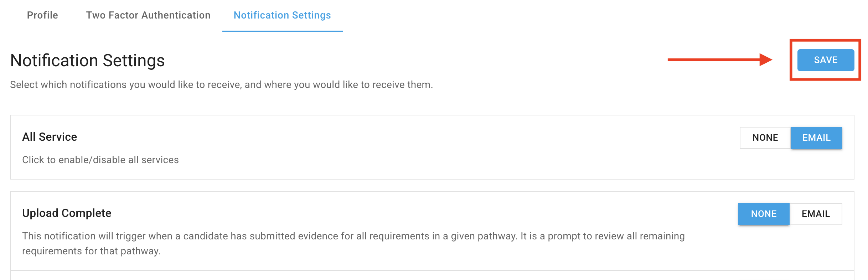Choose None for Upload Complete
This screenshot has width=868, height=280.
pyautogui.click(x=764, y=214)
